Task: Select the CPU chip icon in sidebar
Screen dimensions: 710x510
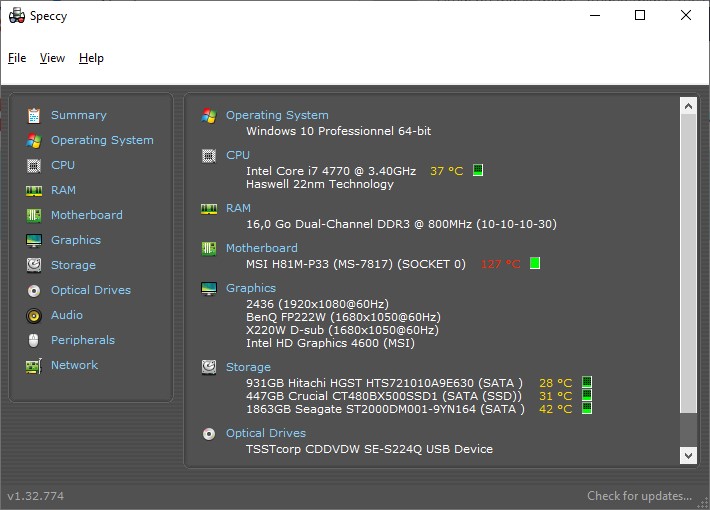Action: [34, 165]
